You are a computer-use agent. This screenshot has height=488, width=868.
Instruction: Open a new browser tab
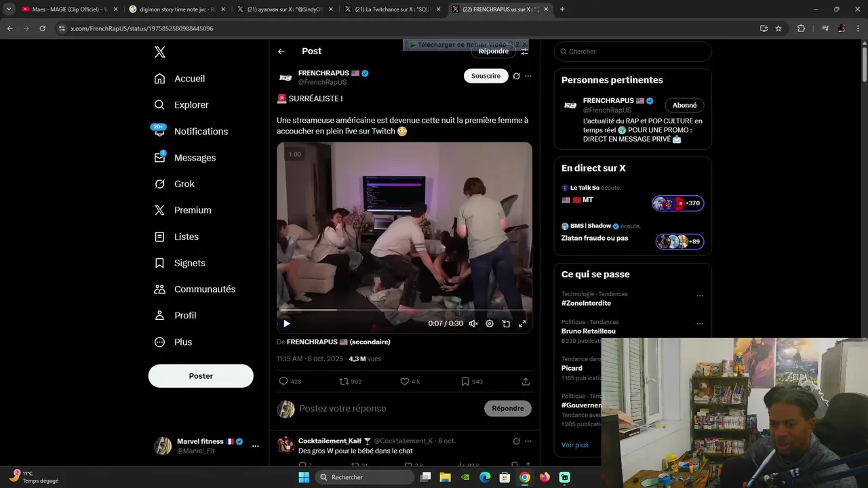click(562, 9)
